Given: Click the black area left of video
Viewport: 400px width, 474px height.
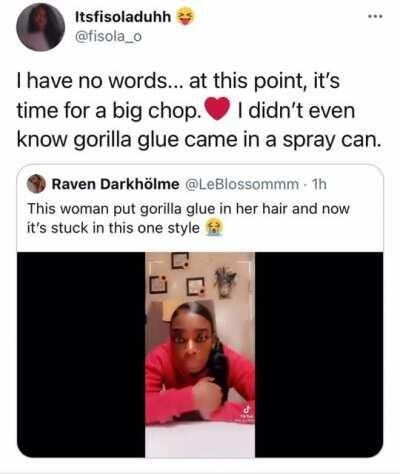Looking at the screenshot, I should 81,355.
